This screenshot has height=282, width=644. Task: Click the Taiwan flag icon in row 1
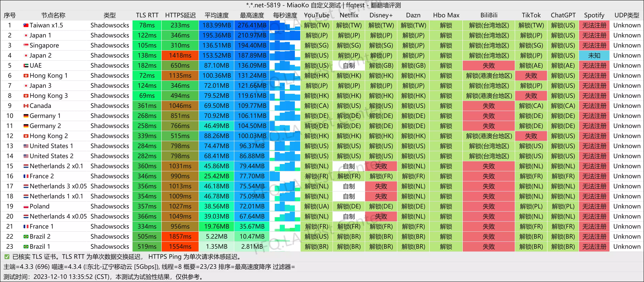(26, 25)
